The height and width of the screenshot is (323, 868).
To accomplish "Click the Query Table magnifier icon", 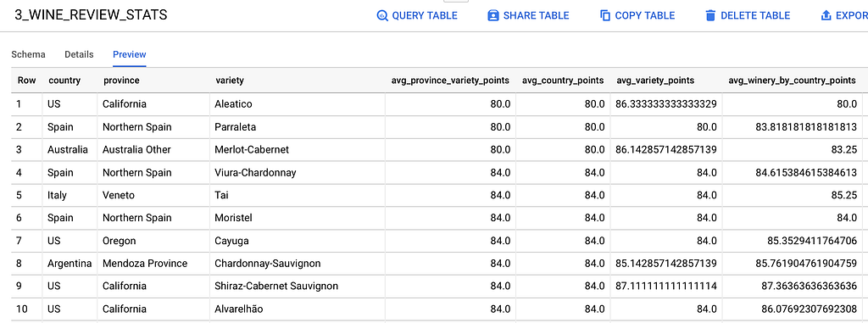I will pyautogui.click(x=382, y=15).
